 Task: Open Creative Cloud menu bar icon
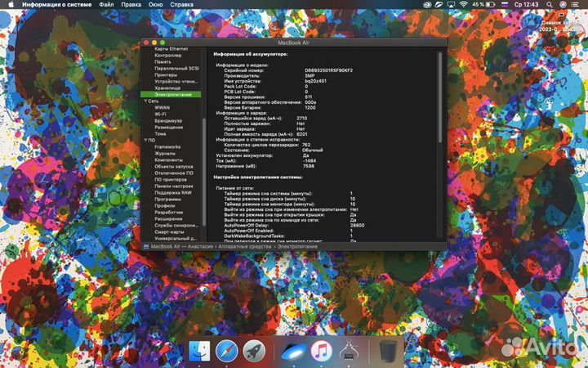[427, 5]
